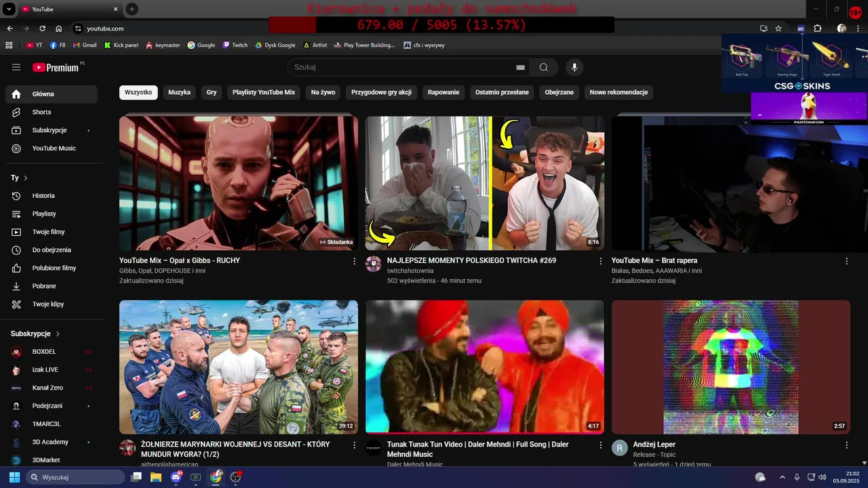Select the Gry filter chip
The height and width of the screenshot is (488, 868).
[212, 92]
